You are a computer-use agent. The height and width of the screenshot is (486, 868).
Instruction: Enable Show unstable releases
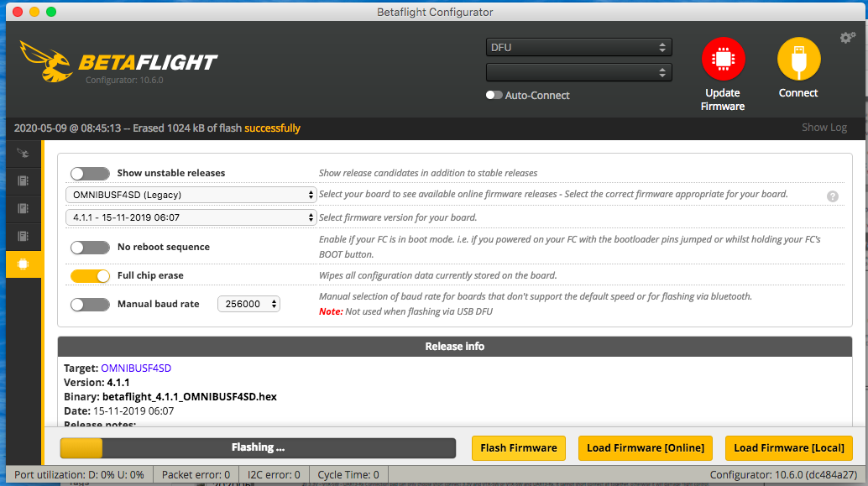90,173
